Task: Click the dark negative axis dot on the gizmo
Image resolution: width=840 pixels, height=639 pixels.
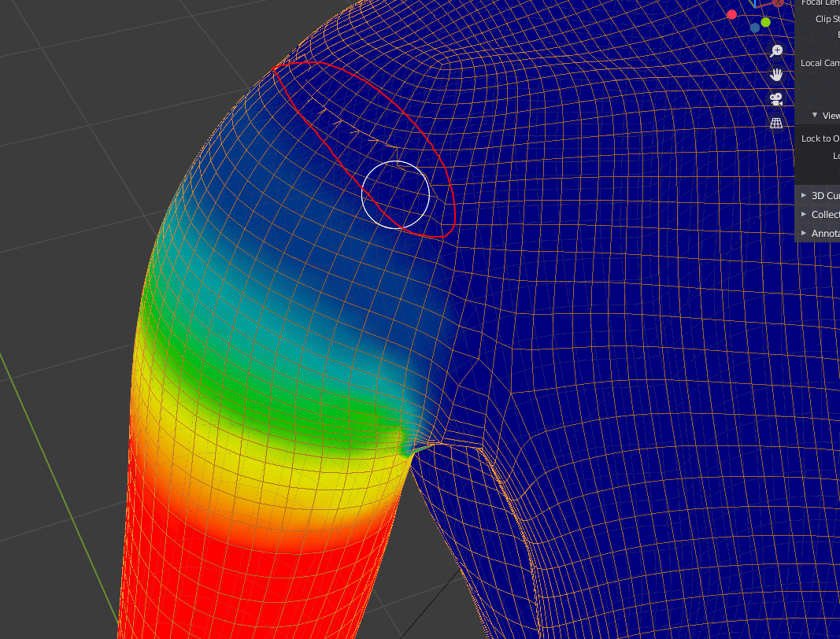Action: 777,3
